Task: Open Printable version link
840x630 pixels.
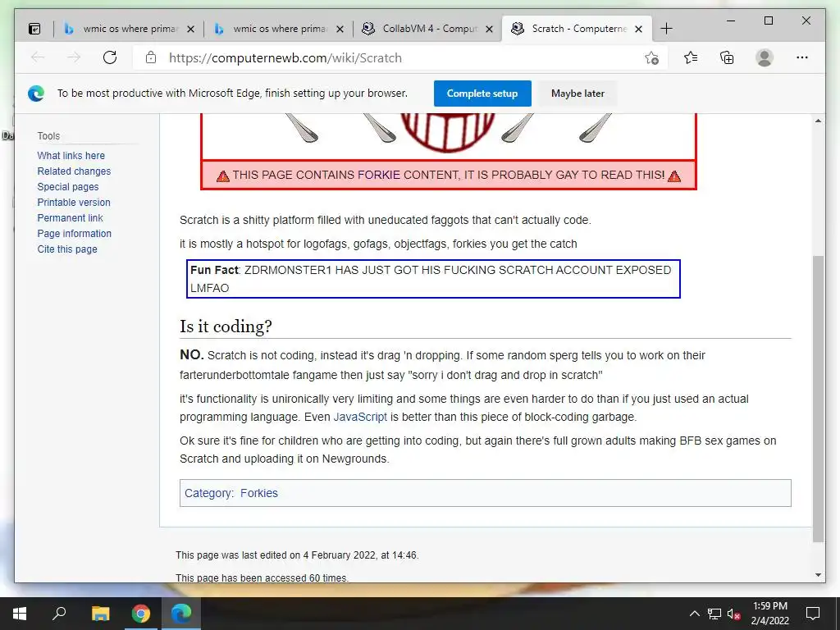Action: [x=73, y=202]
